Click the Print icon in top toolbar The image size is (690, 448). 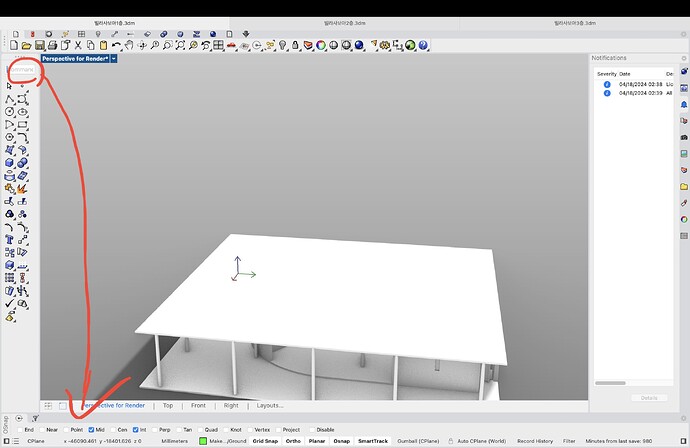pos(51,45)
